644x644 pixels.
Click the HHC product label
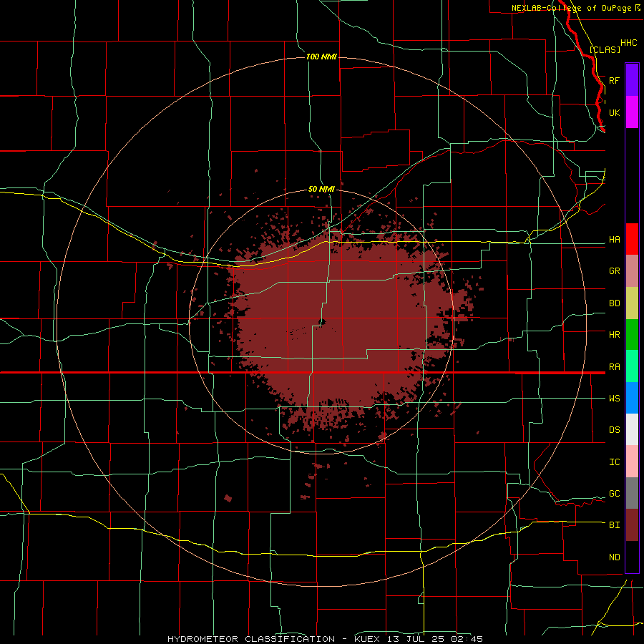[x=628, y=43]
